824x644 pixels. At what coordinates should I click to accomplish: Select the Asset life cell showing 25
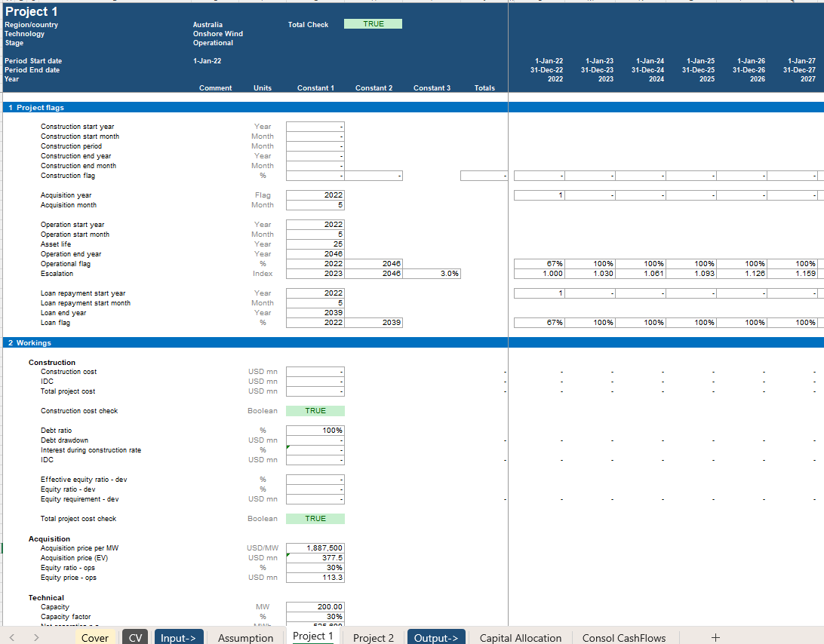[315, 244]
